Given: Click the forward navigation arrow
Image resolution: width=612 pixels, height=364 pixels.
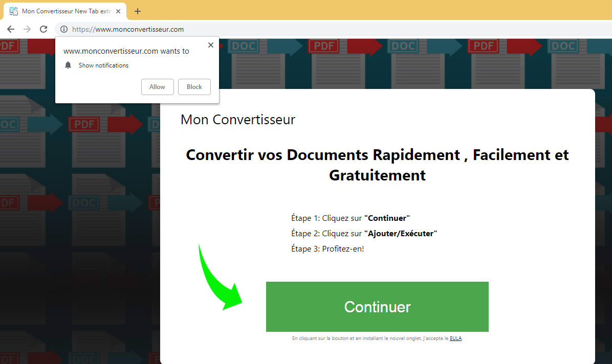Looking at the screenshot, I should (27, 29).
